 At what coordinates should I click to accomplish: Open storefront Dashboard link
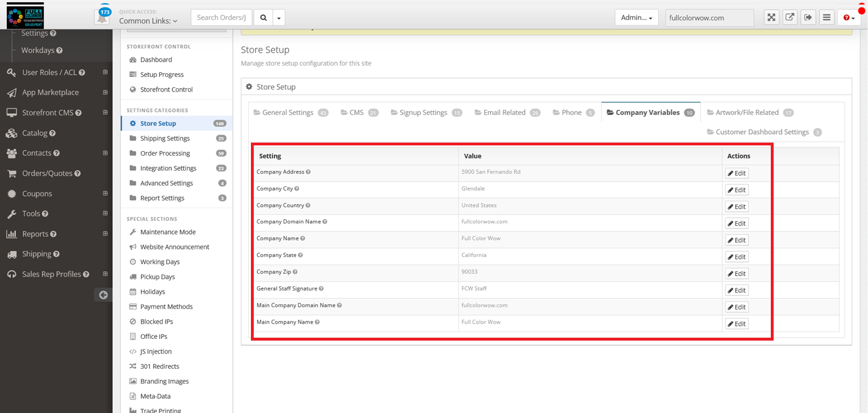pos(156,59)
